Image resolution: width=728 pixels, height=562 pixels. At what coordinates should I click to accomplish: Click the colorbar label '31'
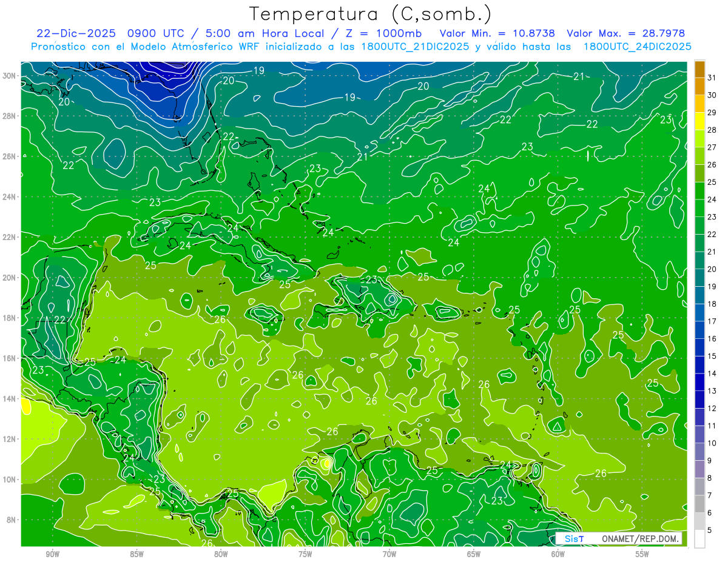(x=712, y=78)
